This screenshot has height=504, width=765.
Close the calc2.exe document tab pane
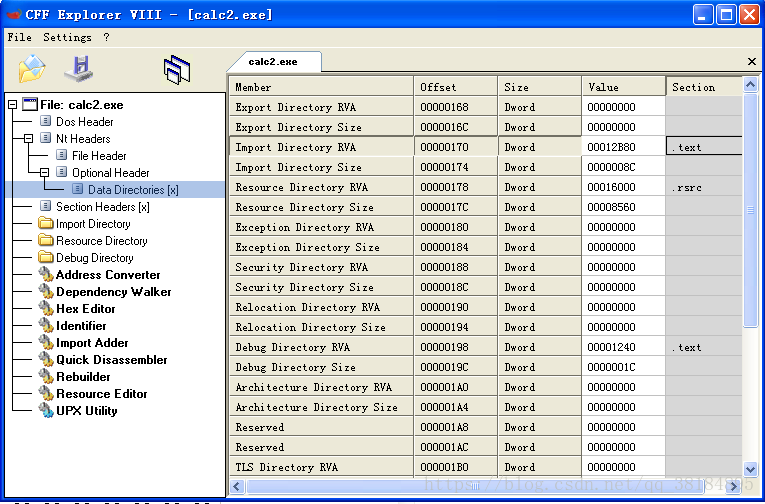(x=752, y=61)
